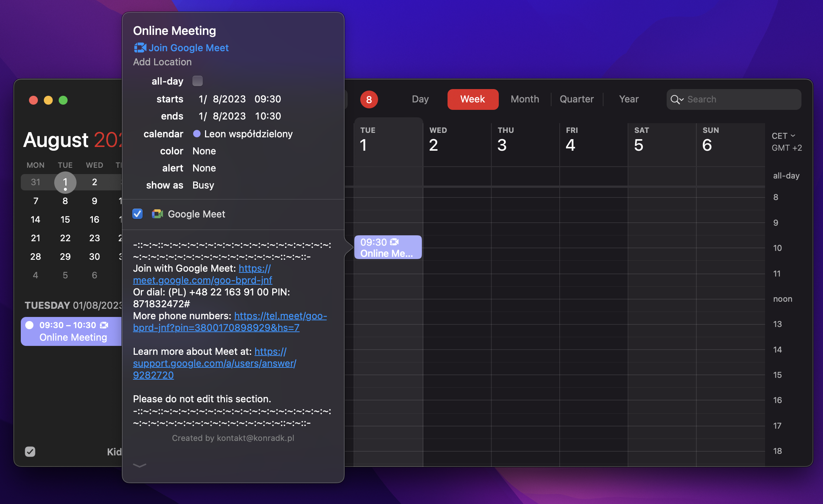
Task: Click the meet.google.com/goo-bprd-jnf link
Action: 202,280
